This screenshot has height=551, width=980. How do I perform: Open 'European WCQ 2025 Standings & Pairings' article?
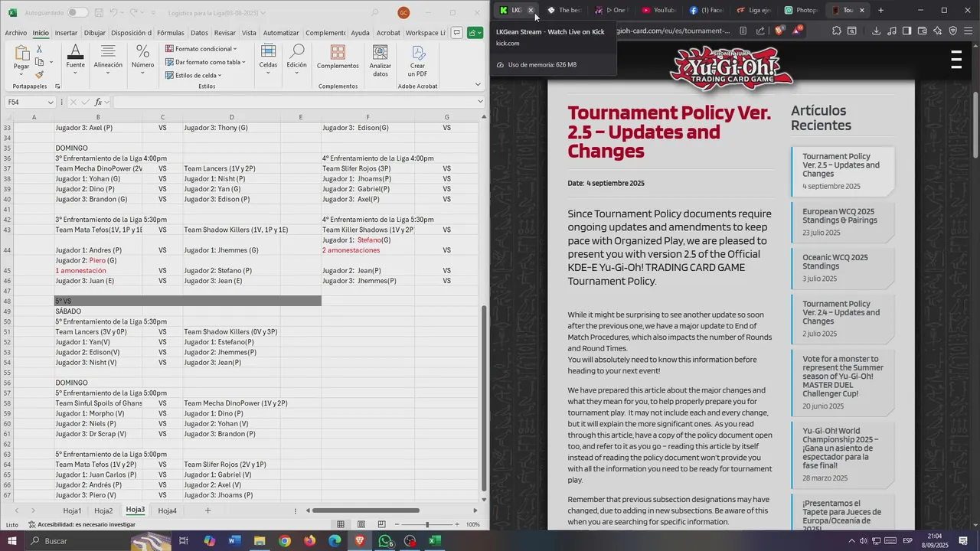(839, 216)
